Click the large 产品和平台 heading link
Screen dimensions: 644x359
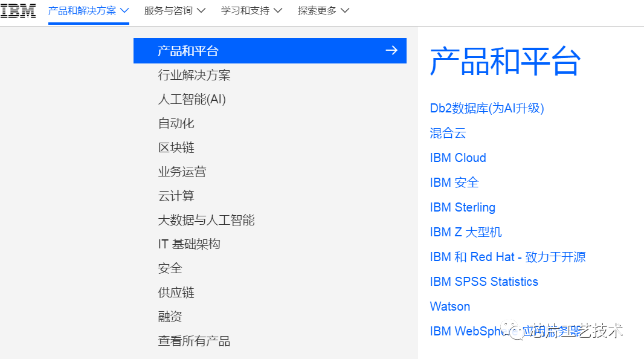coord(505,61)
